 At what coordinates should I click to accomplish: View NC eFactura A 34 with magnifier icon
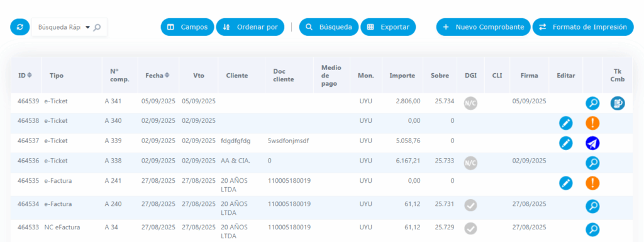click(x=592, y=229)
